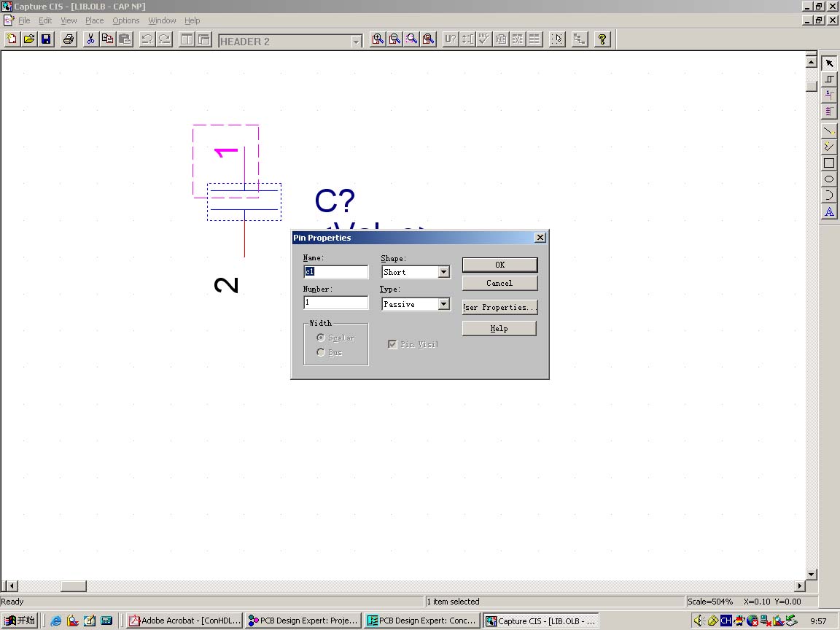Viewport: 840px width, 630px height.
Task: Click the vertical scrollbar up arrow
Action: click(812, 62)
